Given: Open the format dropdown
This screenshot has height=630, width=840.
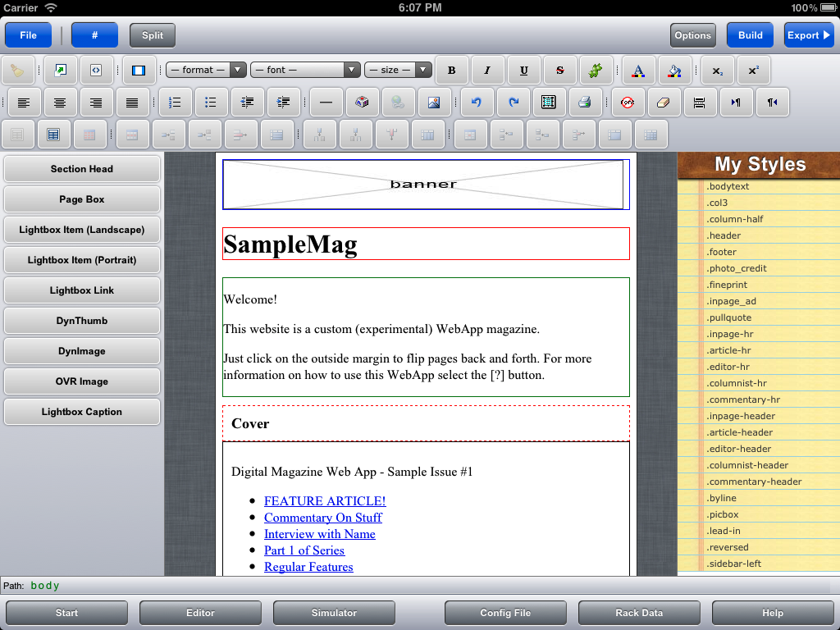Looking at the screenshot, I should [205, 71].
